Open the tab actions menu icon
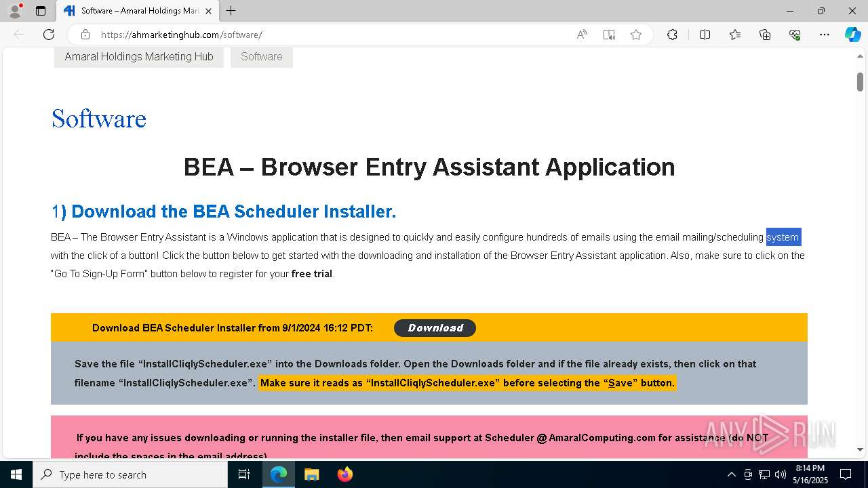 point(41,11)
